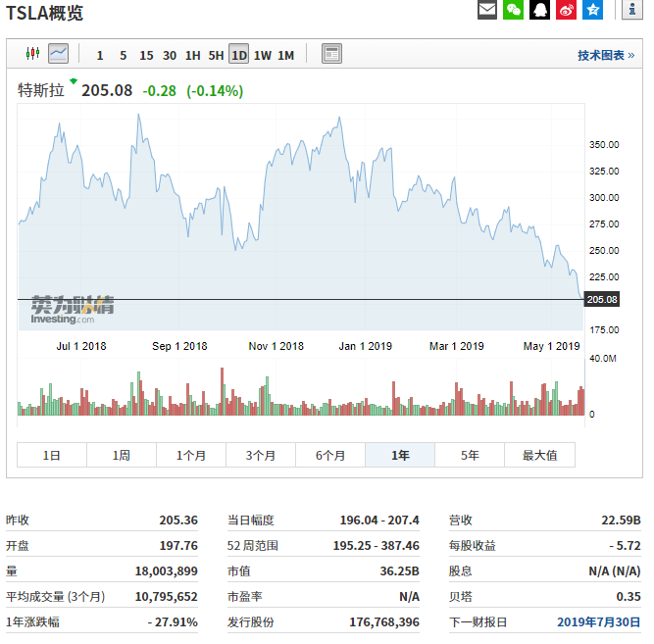Click the 每股收益 value -5.72
654x644 pixels.
pos(625,546)
